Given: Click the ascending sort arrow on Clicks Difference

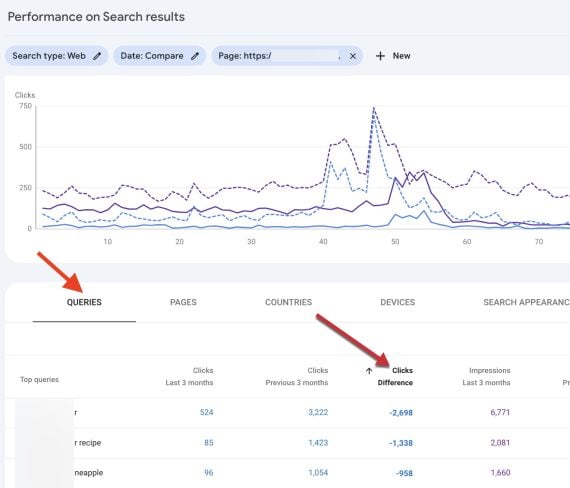Looking at the screenshot, I should pyautogui.click(x=369, y=371).
